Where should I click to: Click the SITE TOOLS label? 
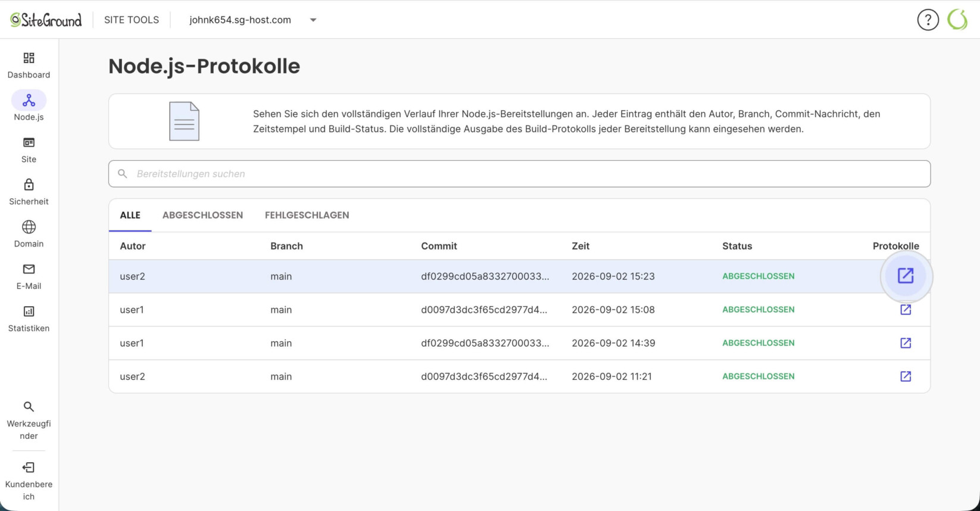132,20
